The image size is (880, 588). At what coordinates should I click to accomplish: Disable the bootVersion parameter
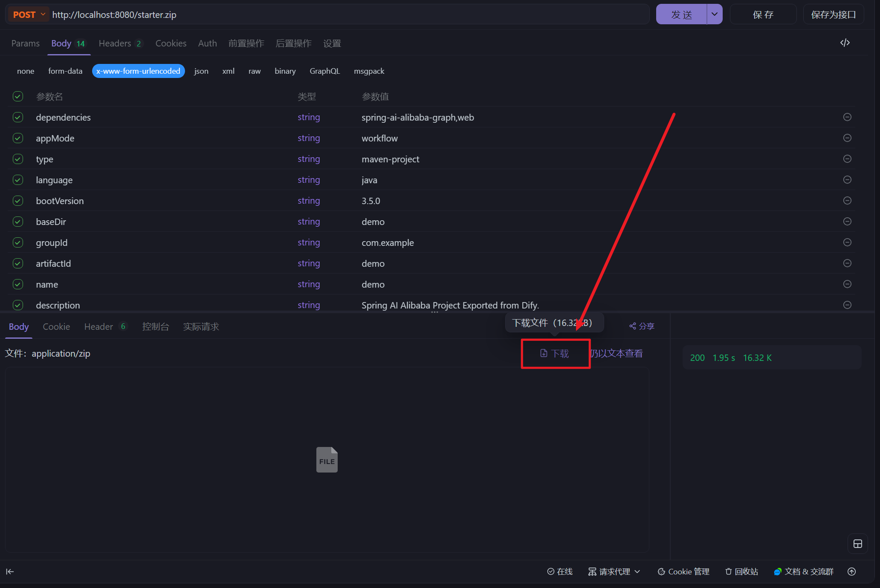17,201
